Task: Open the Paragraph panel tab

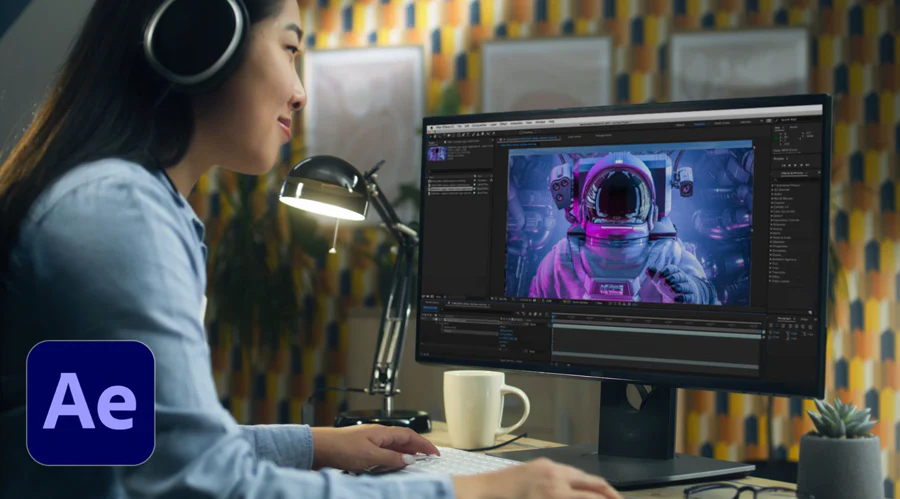Action: 785,320
